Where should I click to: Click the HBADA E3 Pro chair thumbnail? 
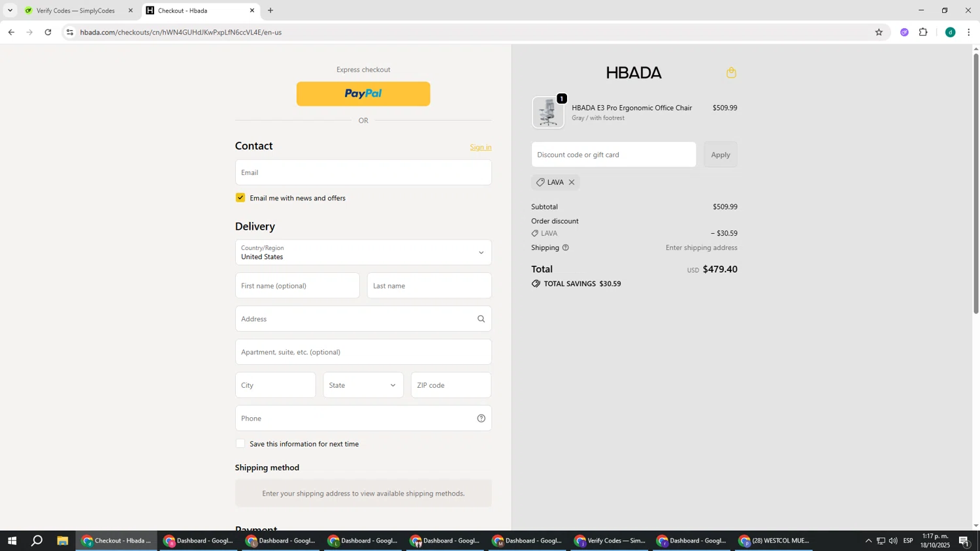(548, 112)
